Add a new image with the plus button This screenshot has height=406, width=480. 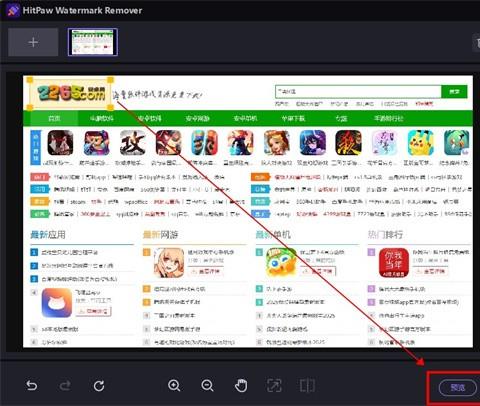pyautogui.click(x=33, y=42)
